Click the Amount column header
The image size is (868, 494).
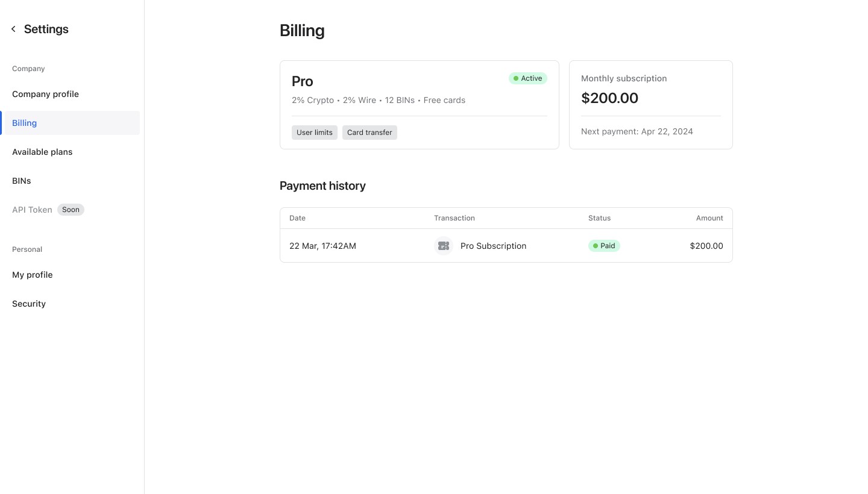709,218
